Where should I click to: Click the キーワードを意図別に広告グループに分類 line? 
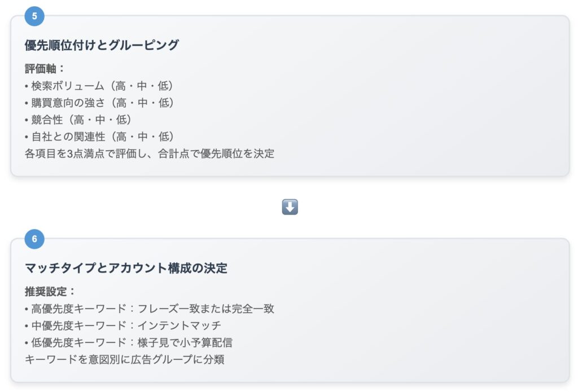pyautogui.click(x=125, y=360)
